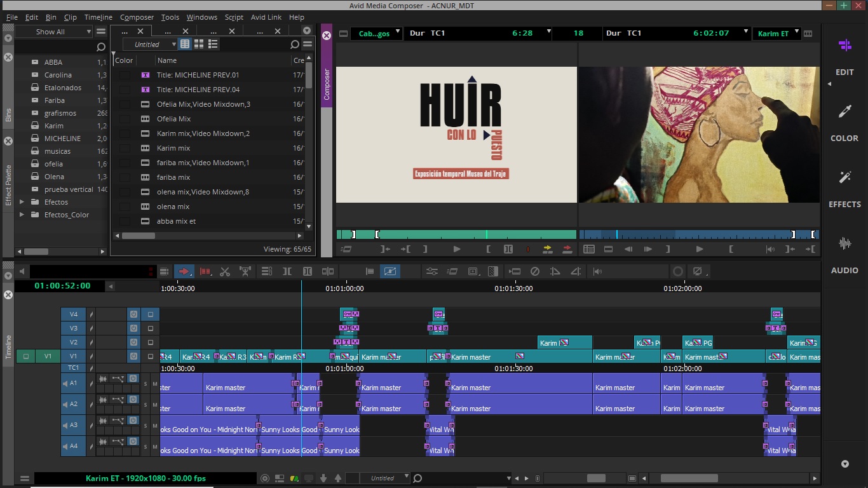This screenshot has height=488, width=868.
Task: Play the source monitor clip
Action: pos(456,249)
